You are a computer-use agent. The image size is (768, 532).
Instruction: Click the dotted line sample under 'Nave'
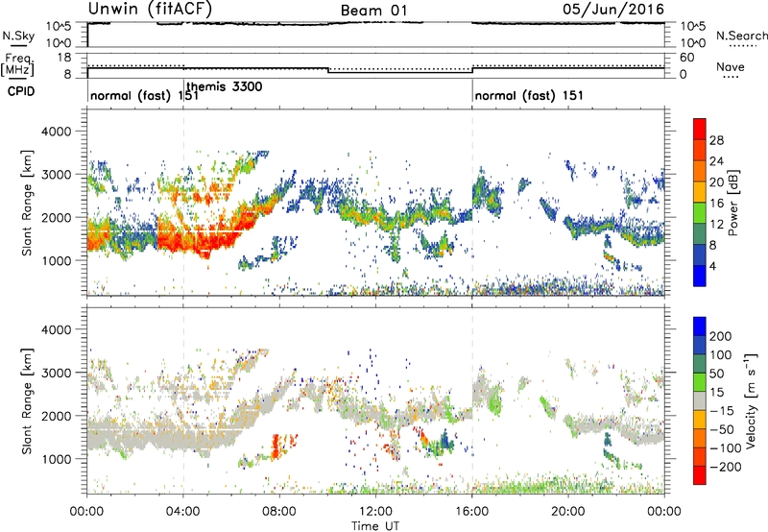coord(732,77)
